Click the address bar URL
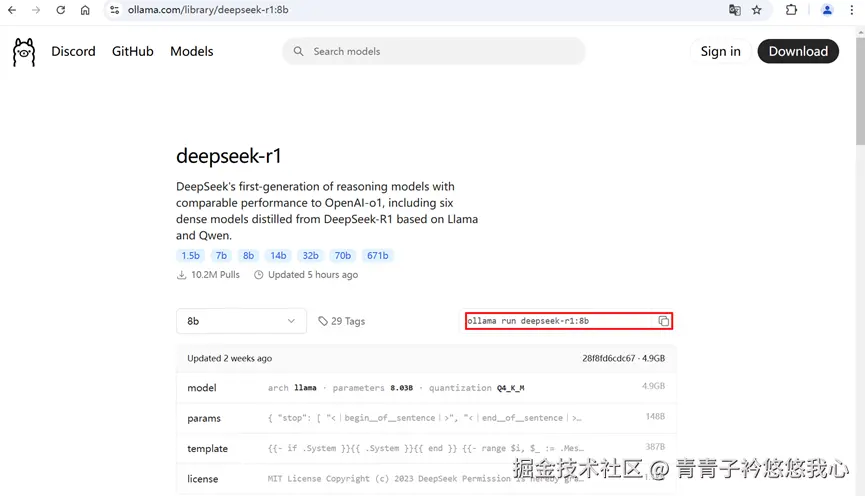The width and height of the screenshot is (865, 496). (x=208, y=10)
